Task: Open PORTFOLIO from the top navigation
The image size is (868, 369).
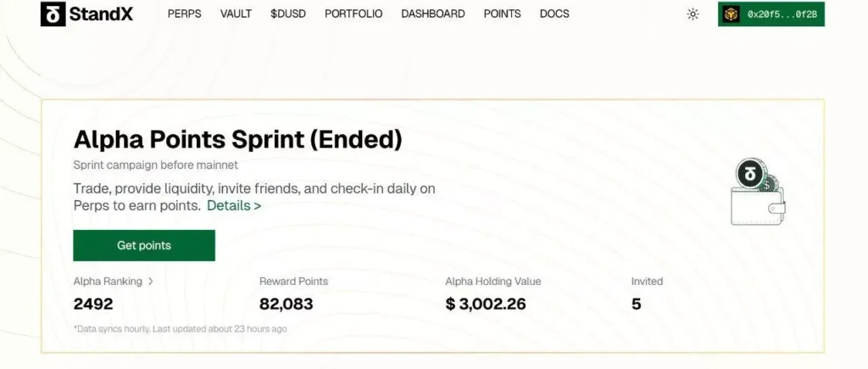Action: (353, 14)
